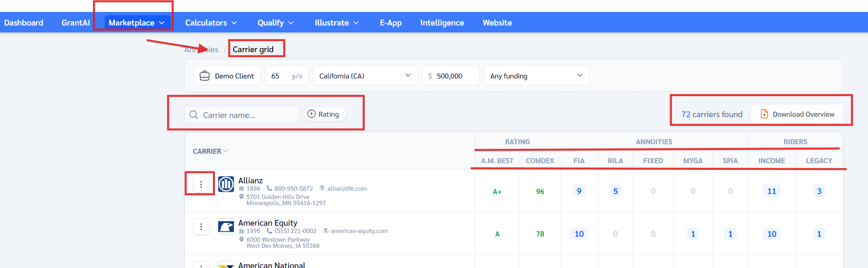Screen dimensions: 868x268
Task: Click the RILA column header
Action: pyautogui.click(x=615, y=161)
